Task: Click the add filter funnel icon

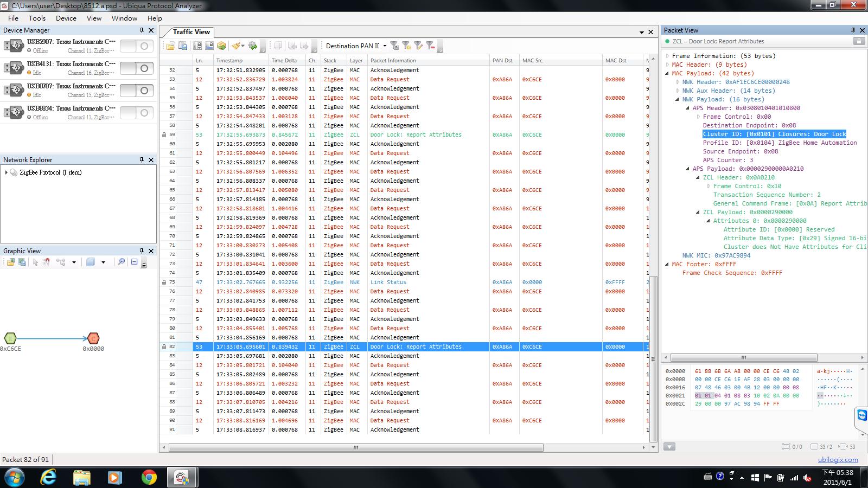Action: click(x=394, y=46)
